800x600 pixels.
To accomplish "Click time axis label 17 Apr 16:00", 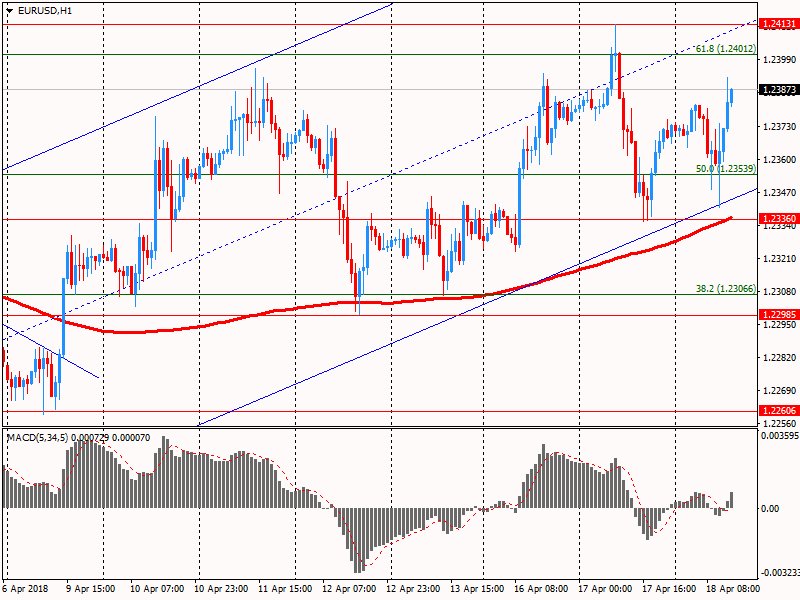I will (x=668, y=589).
